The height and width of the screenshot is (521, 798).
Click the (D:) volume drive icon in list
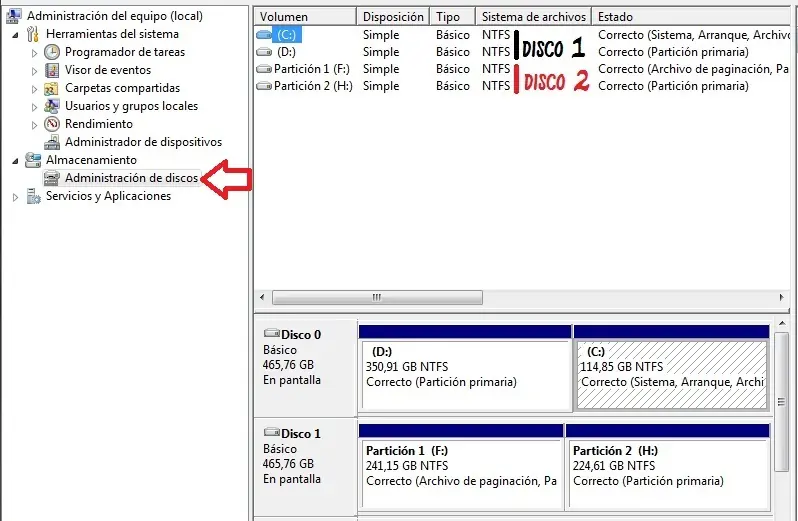pos(264,52)
